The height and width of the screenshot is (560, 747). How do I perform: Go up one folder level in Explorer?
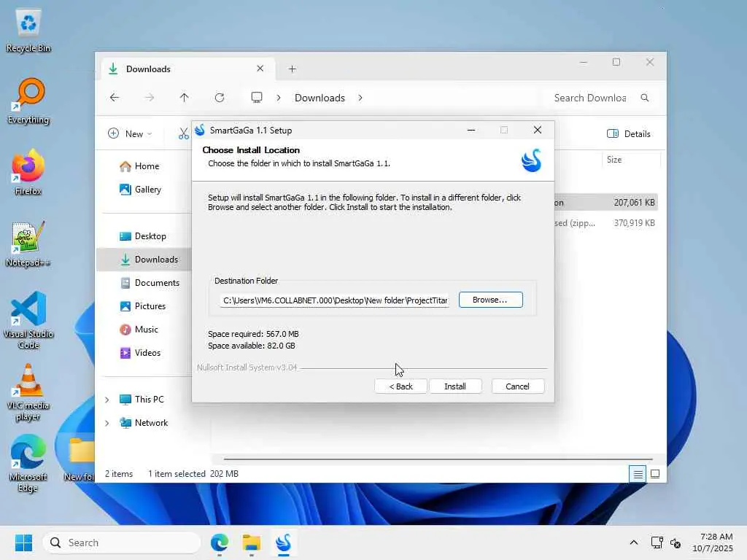pyautogui.click(x=184, y=98)
